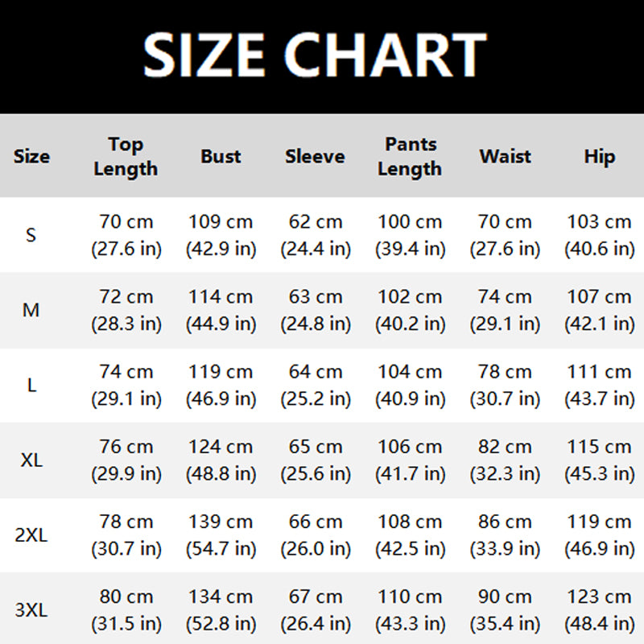Click the Bust column header
The height and width of the screenshot is (644, 644).
point(221,156)
